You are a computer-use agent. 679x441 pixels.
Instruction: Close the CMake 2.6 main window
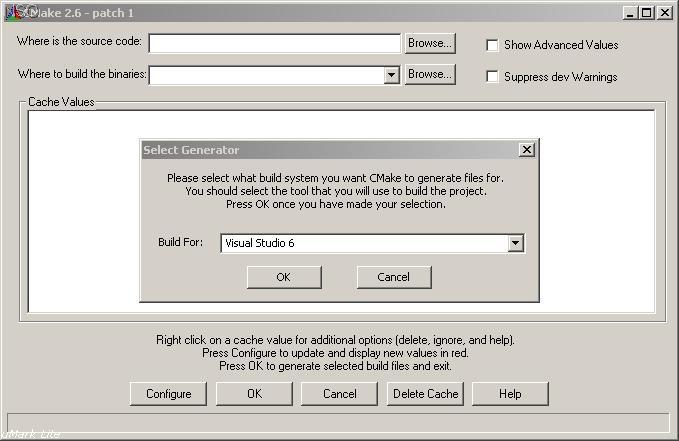pos(665,13)
